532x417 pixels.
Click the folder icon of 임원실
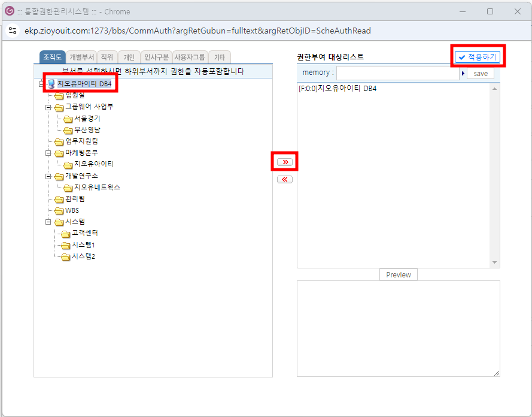point(59,96)
